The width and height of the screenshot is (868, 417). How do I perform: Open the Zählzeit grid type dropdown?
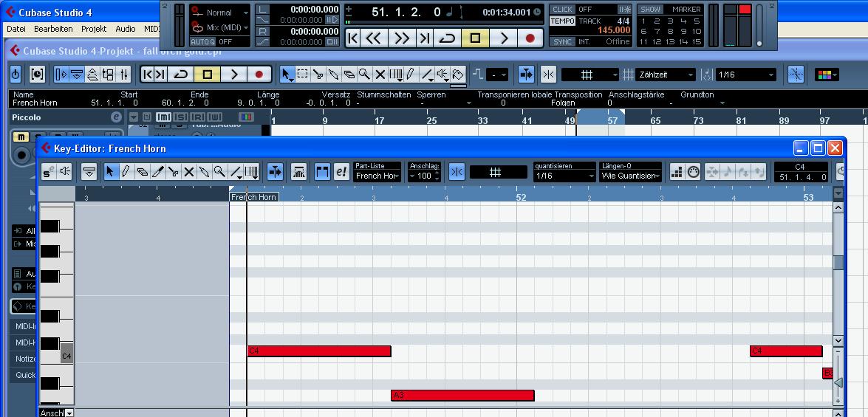[x=666, y=74]
